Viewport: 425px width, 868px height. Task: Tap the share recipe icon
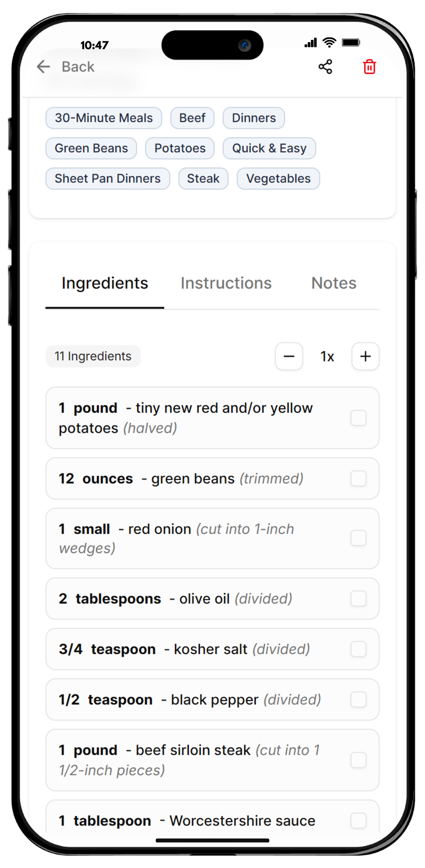(x=325, y=67)
